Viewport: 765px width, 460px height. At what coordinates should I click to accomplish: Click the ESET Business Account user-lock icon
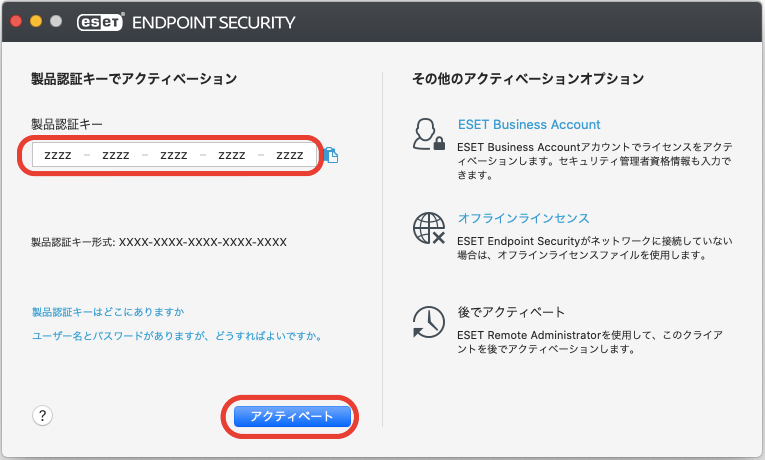click(428, 134)
